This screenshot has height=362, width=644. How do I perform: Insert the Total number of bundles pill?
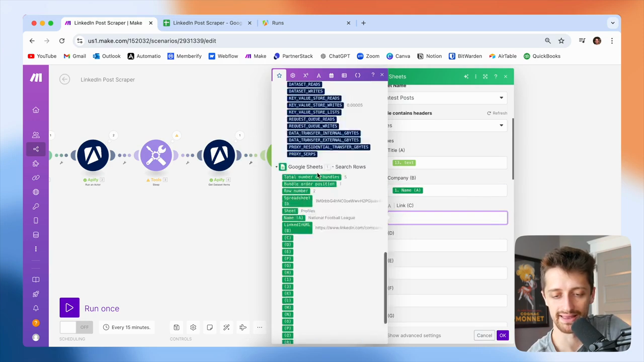point(311,177)
